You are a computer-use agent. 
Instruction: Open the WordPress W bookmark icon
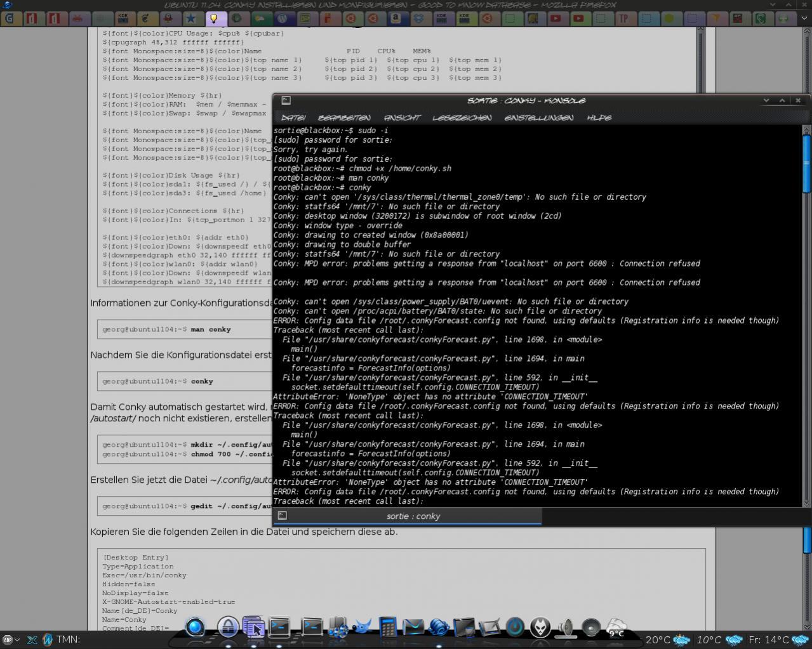tap(283, 18)
